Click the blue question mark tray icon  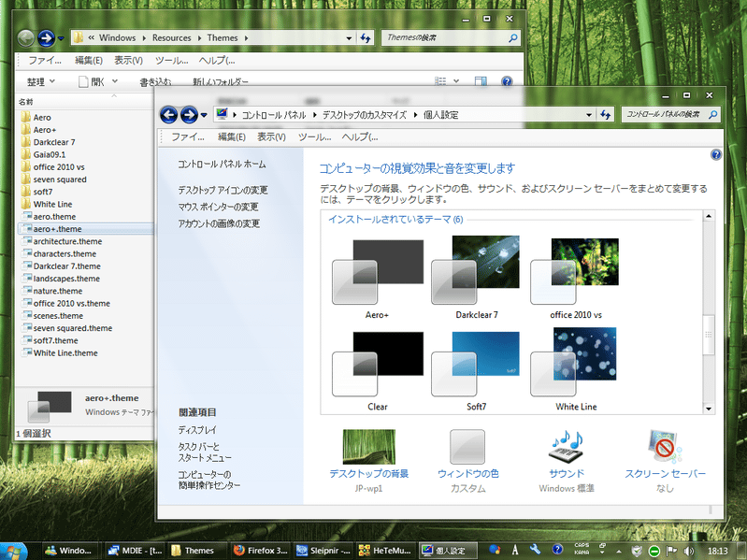tap(557, 550)
